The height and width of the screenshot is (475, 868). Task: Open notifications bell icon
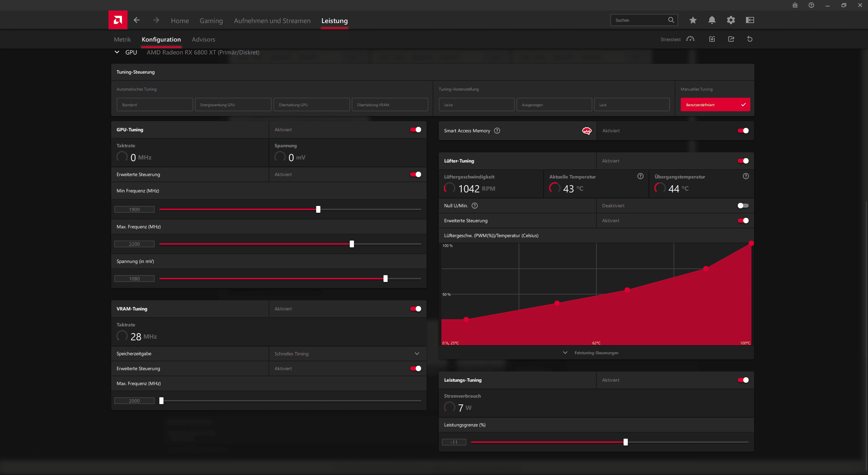[x=712, y=20]
